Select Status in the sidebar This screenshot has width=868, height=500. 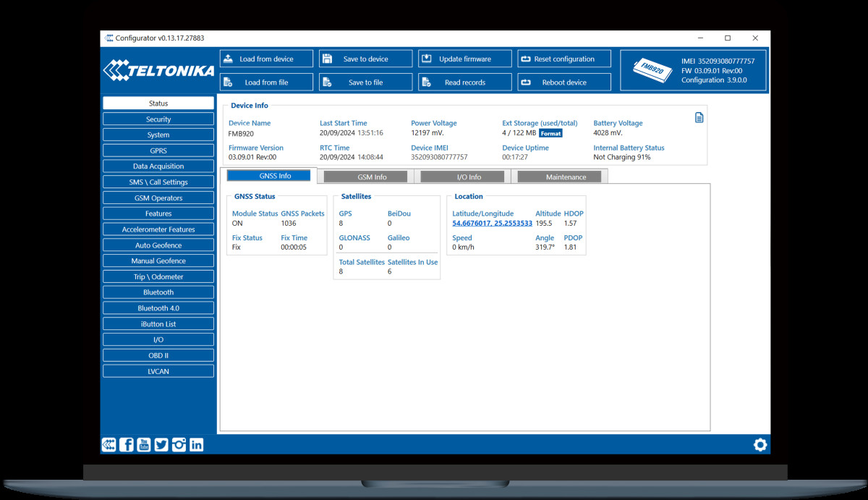[x=158, y=103]
